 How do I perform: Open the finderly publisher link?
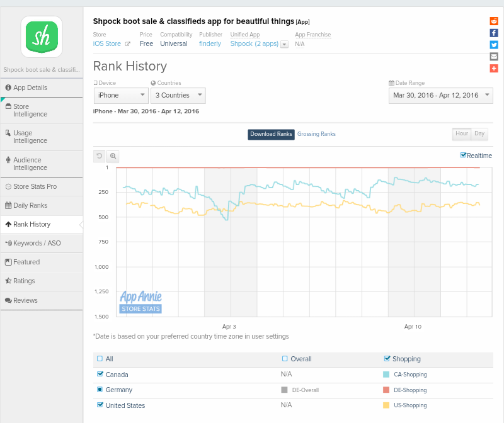pos(210,43)
